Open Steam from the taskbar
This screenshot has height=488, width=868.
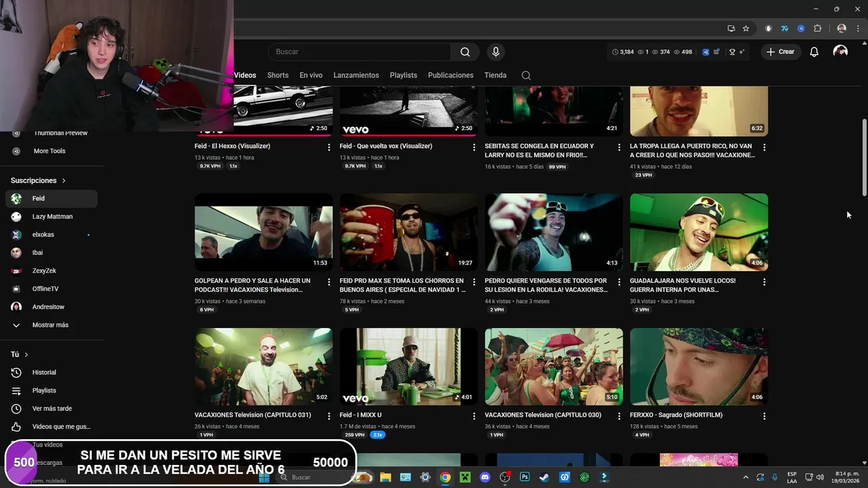(x=545, y=477)
